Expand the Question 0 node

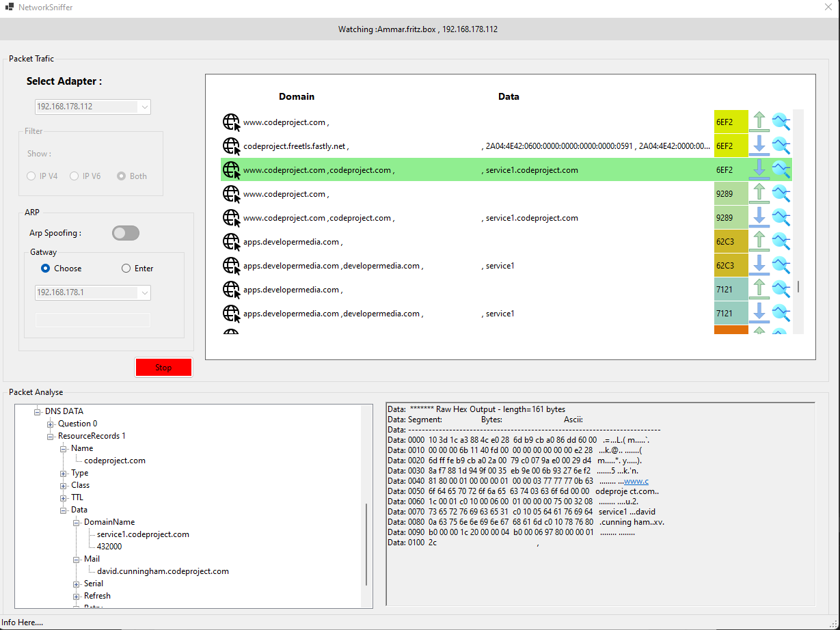coord(50,424)
